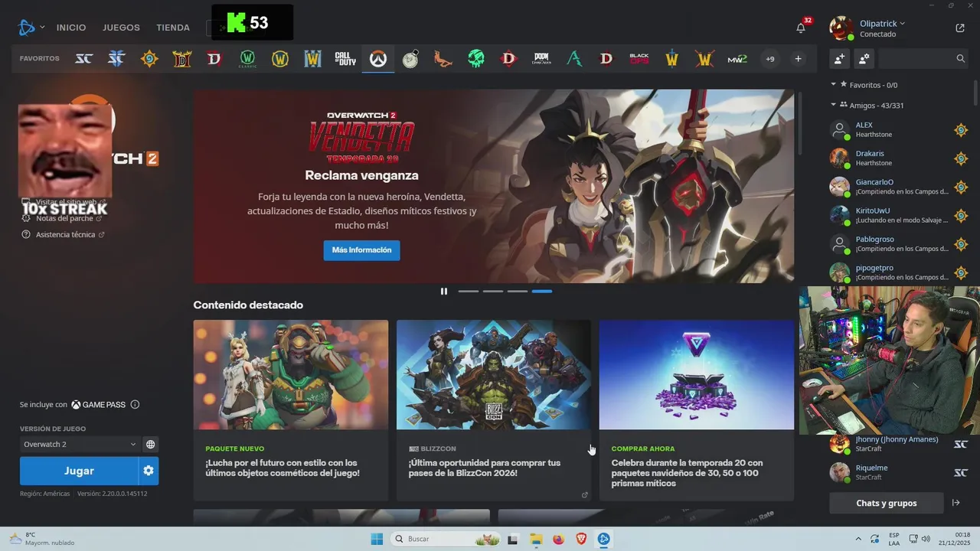This screenshot has width=980, height=551.
Task: Open the notifications bell
Action: coord(801,28)
